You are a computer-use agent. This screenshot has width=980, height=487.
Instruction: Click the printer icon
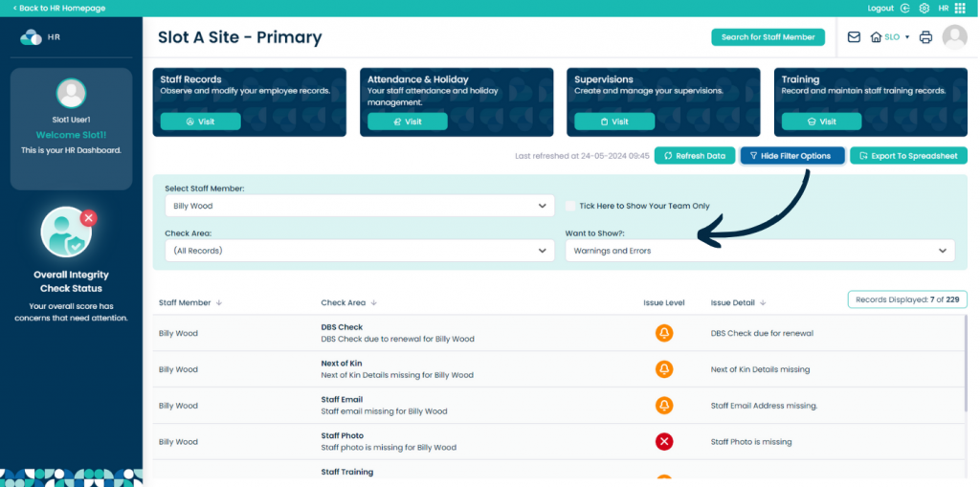point(925,37)
